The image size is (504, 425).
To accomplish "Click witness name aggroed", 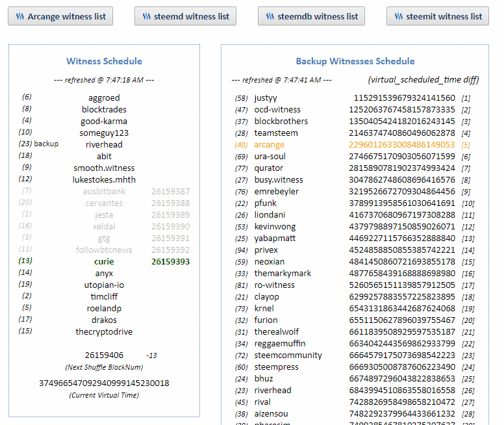I will tap(104, 98).
